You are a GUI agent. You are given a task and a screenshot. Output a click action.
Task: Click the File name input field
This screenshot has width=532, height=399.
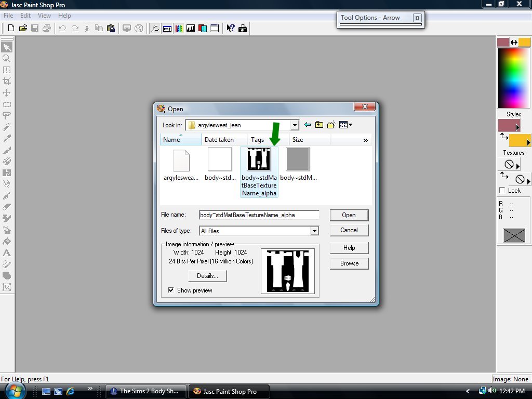[x=259, y=215]
